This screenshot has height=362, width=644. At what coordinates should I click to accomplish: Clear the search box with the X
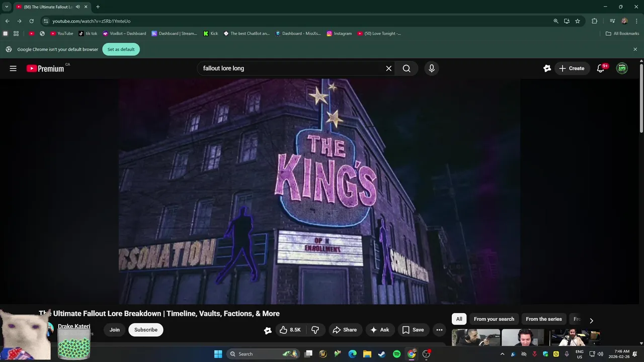(388, 68)
